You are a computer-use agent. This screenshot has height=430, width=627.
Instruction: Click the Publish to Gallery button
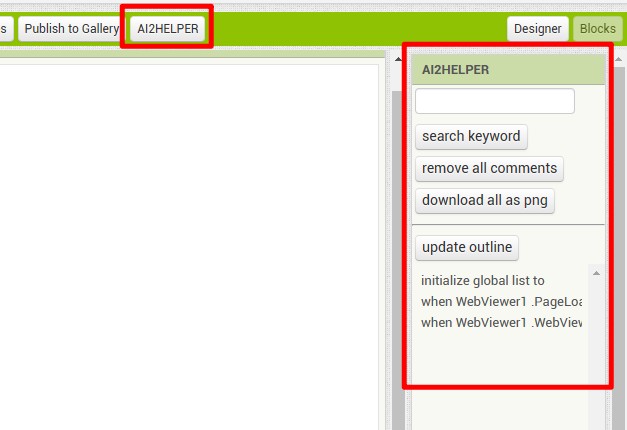tap(72, 29)
